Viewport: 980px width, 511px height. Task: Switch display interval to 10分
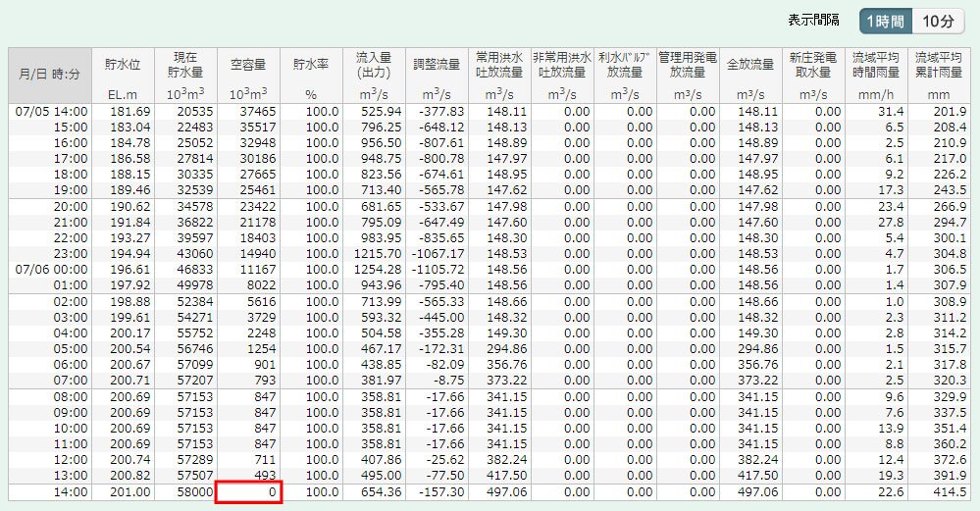point(938,22)
